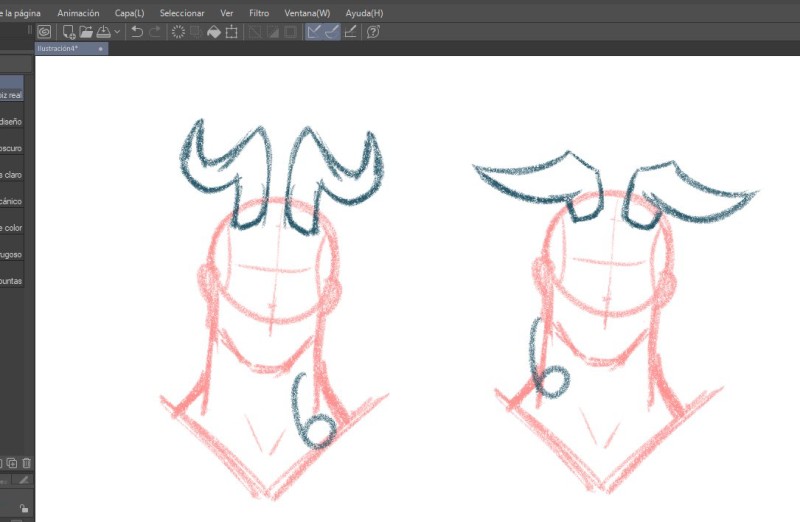
Task: Click the Scale/Rotate transform icon
Action: 232,32
